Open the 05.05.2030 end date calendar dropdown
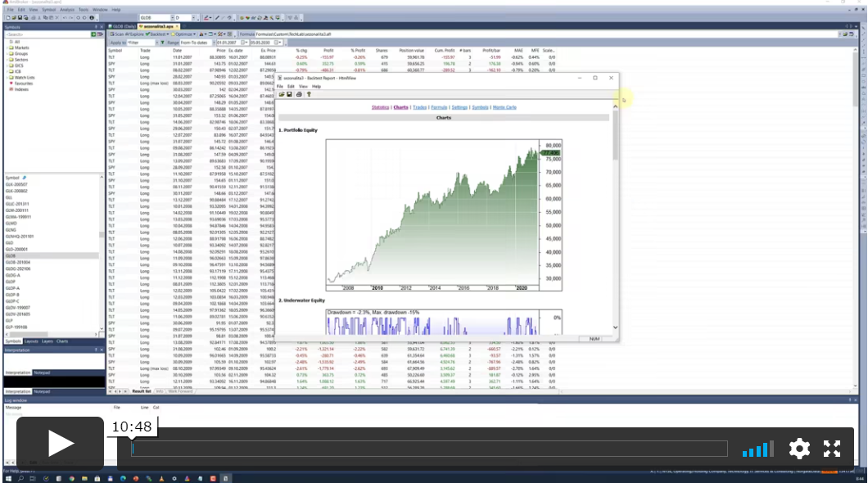The width and height of the screenshot is (868, 483). click(x=278, y=43)
